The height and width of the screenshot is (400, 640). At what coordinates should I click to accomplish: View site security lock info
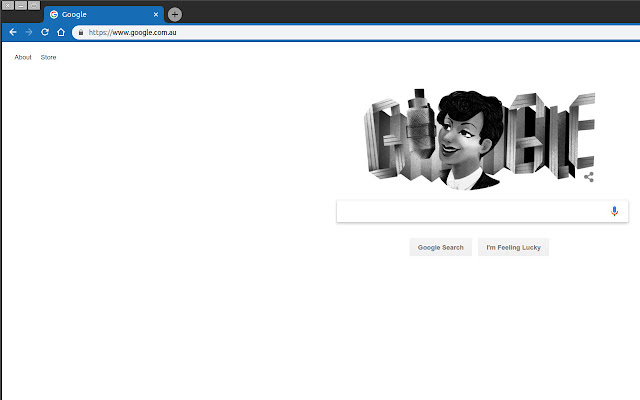(81, 32)
